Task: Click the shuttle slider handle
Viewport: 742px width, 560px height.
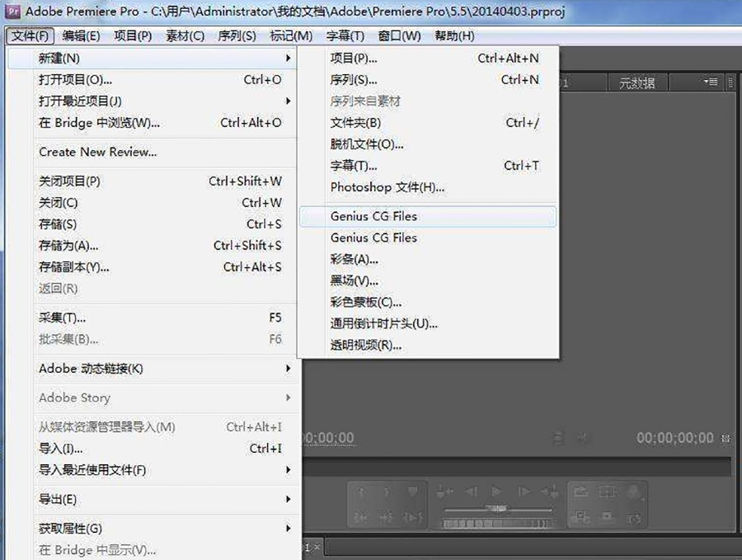Action: tap(496, 510)
